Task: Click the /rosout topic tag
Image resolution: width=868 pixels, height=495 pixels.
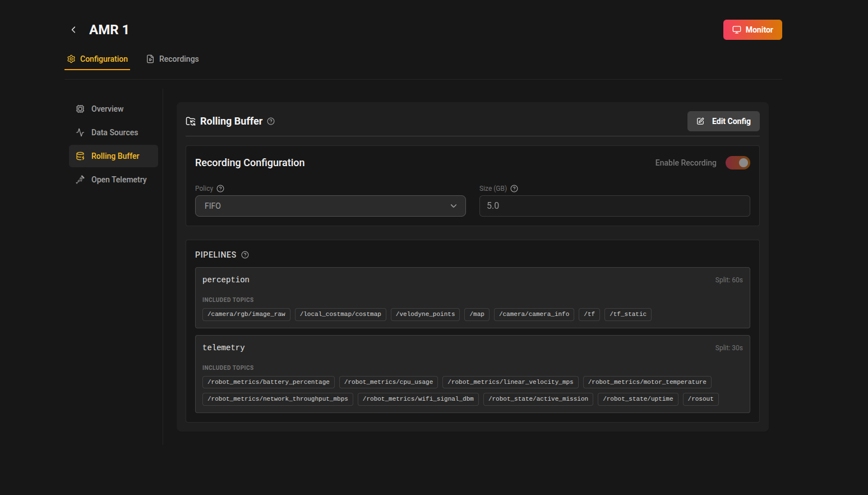Action: (x=701, y=399)
